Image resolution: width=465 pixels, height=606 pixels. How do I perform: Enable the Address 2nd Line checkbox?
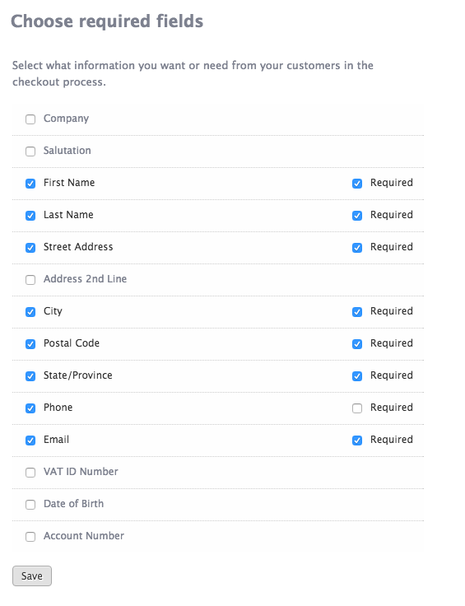(x=31, y=279)
